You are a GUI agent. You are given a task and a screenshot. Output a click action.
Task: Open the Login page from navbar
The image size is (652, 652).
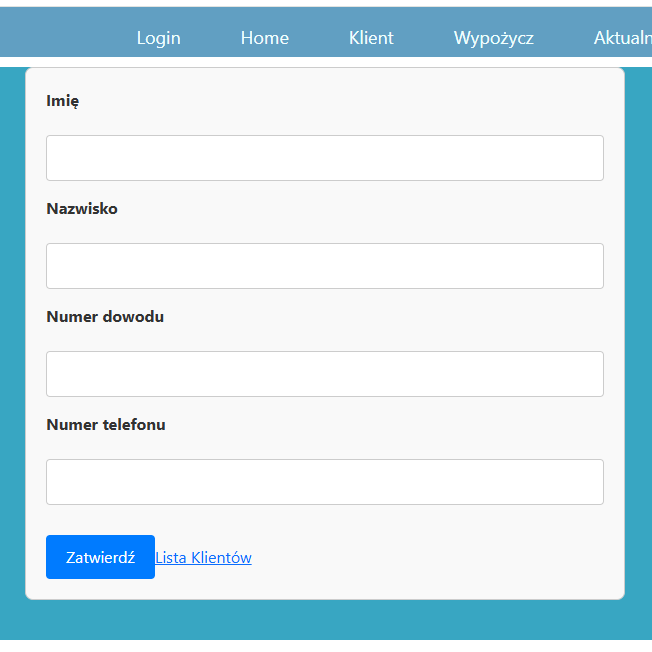pos(158,38)
